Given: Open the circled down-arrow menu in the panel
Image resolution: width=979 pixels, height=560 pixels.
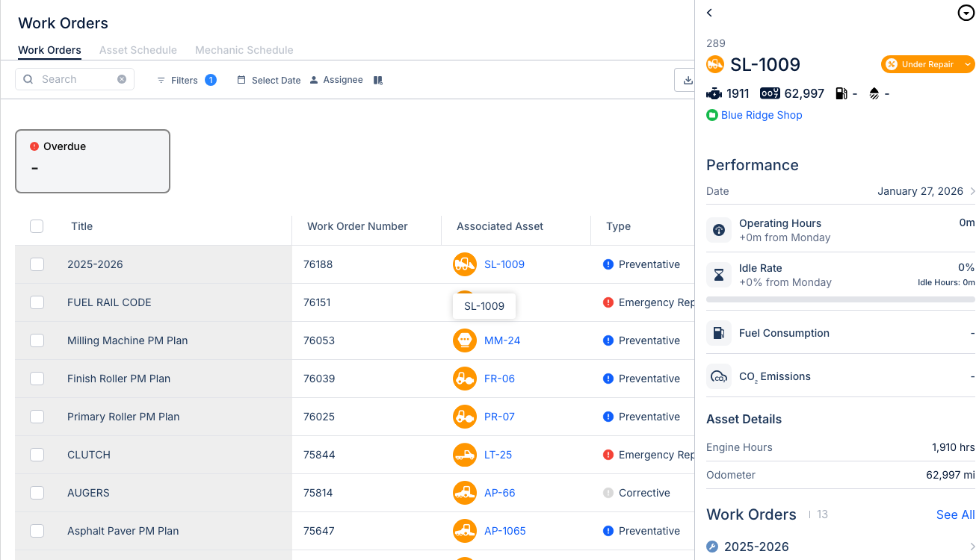Looking at the screenshot, I should [966, 13].
